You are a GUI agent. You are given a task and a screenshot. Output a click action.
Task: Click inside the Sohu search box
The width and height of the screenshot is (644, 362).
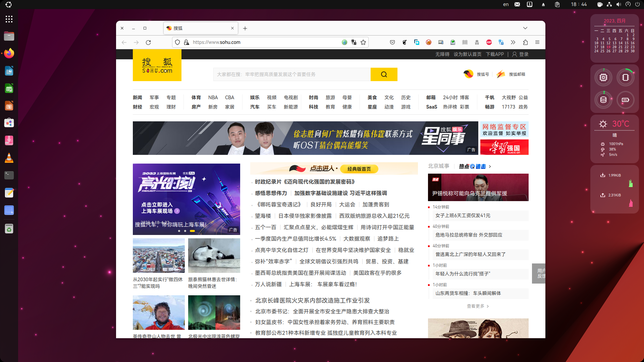pyautogui.click(x=292, y=74)
